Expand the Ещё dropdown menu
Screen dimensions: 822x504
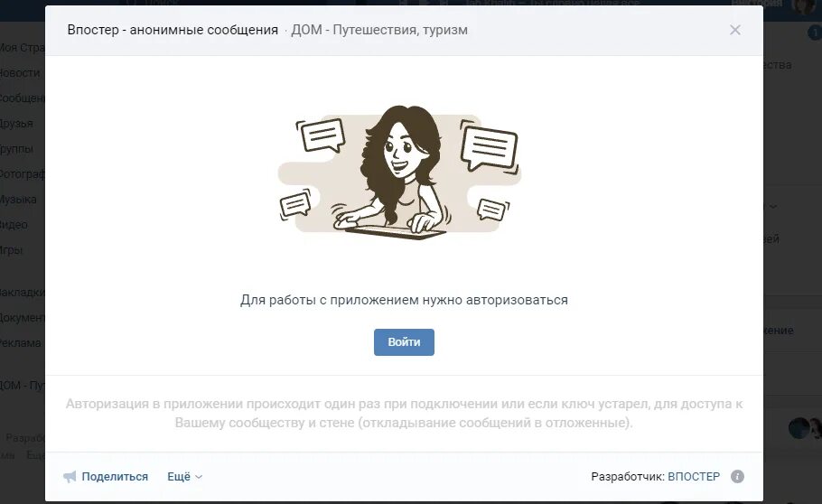(x=184, y=476)
